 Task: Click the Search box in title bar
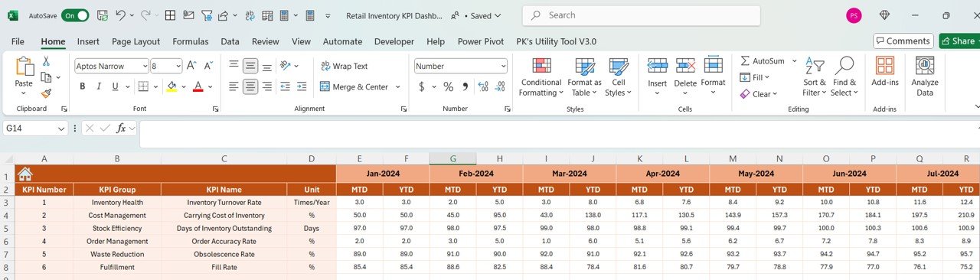[x=642, y=15]
